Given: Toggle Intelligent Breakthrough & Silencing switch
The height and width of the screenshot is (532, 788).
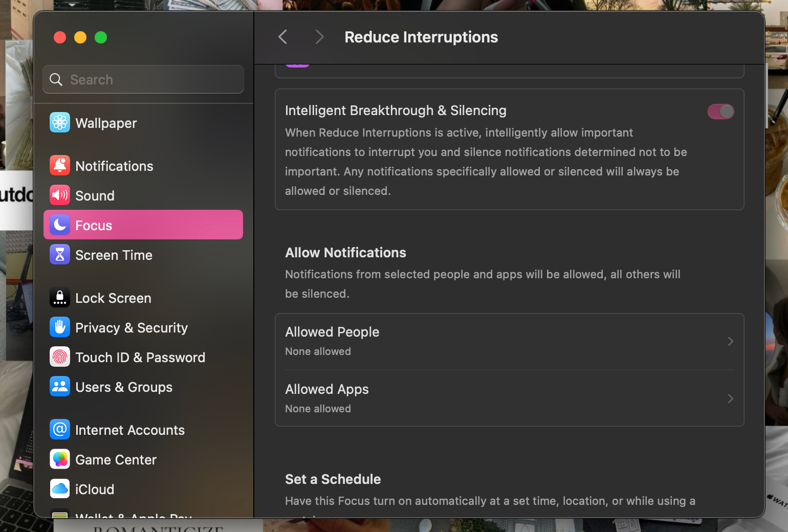Looking at the screenshot, I should [x=720, y=112].
